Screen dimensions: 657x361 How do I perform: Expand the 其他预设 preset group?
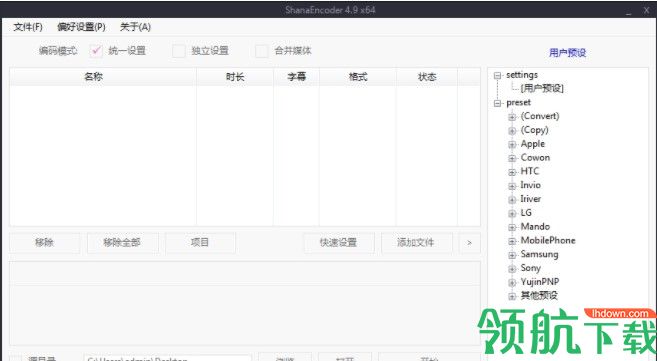512,297
